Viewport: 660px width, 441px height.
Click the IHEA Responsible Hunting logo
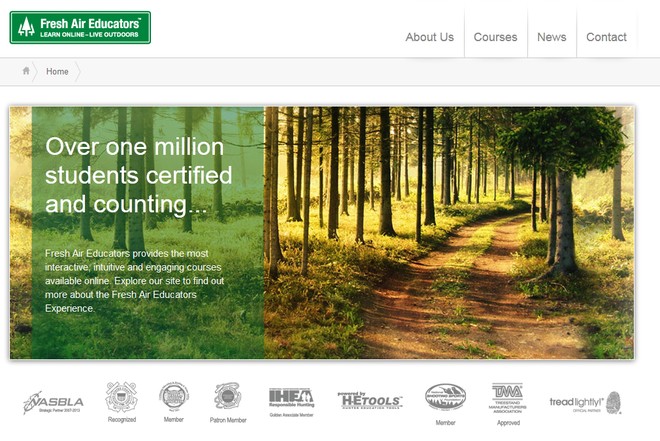pyautogui.click(x=291, y=398)
